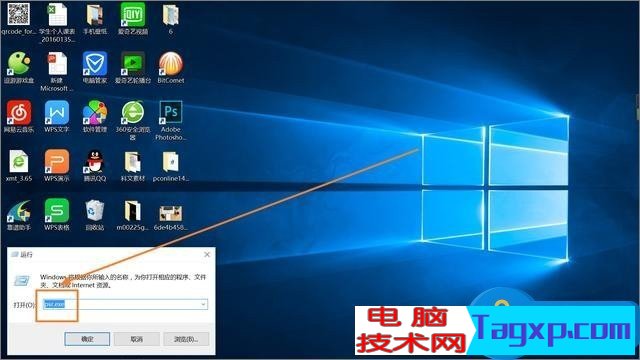Screen dimensions: 640x360
Task: Click the 确定 button in Run dialog
Action: (x=87, y=339)
